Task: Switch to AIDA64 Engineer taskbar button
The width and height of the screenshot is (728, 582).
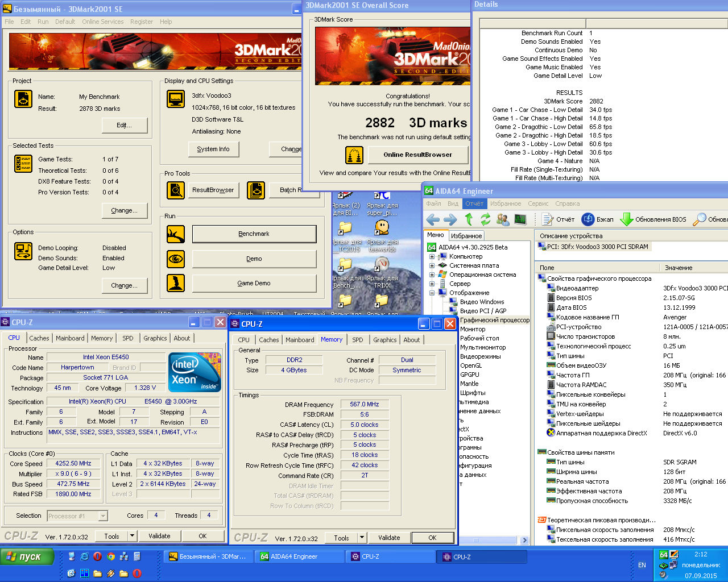Action: 299,556
